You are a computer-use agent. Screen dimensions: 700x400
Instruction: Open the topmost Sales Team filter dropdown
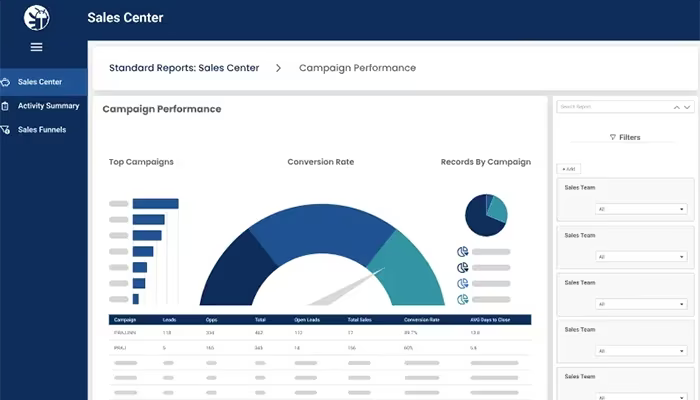click(641, 209)
